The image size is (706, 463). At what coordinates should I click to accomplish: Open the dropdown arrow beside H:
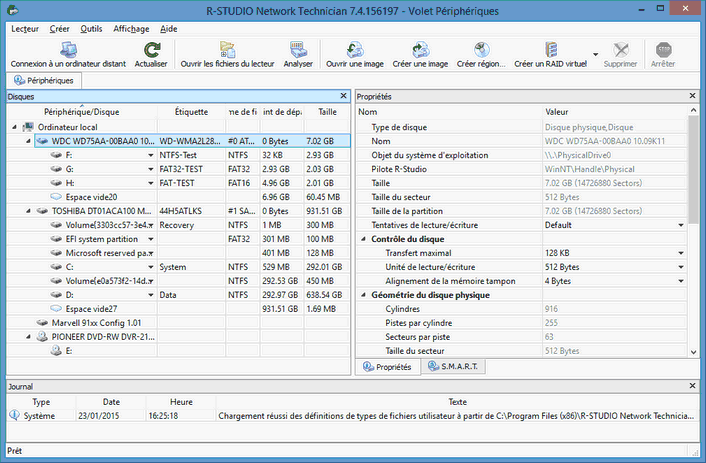151,183
